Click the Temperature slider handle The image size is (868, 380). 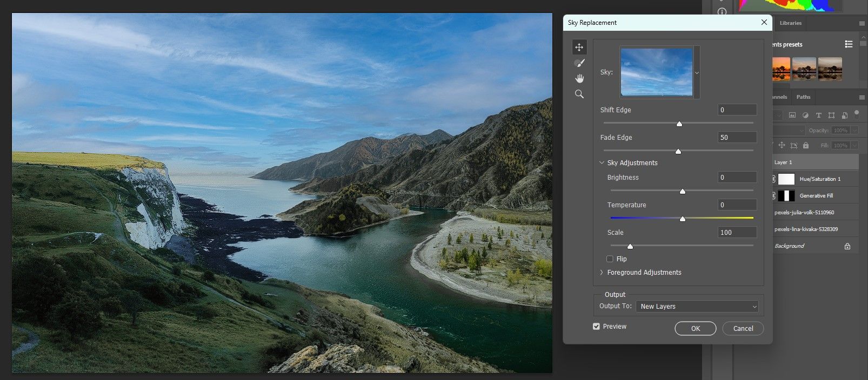click(x=683, y=219)
